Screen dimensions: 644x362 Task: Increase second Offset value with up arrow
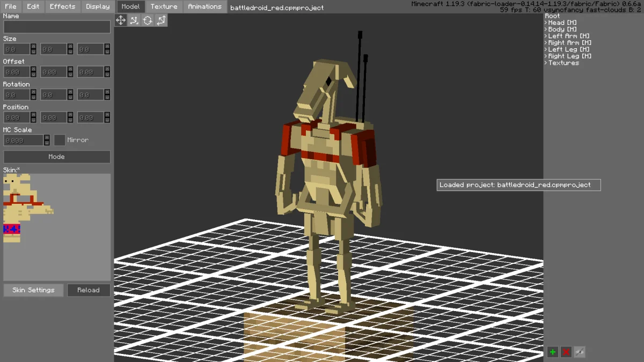click(x=70, y=69)
